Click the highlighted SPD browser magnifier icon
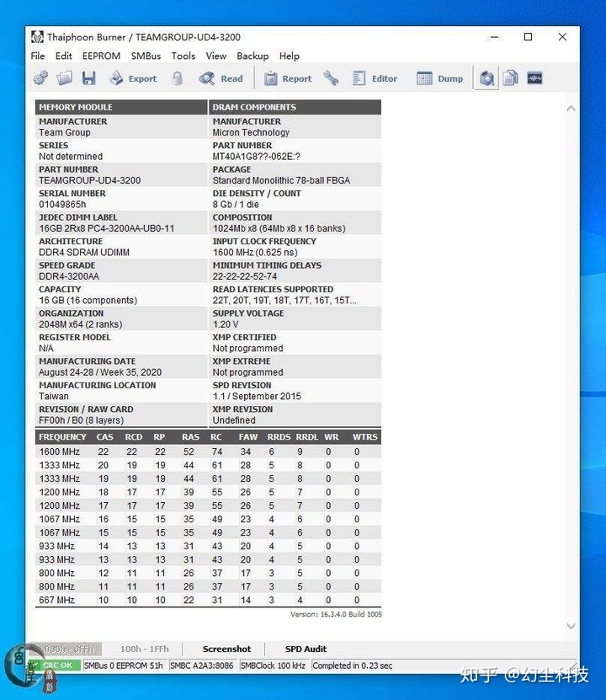606x700 pixels. pos(486,78)
